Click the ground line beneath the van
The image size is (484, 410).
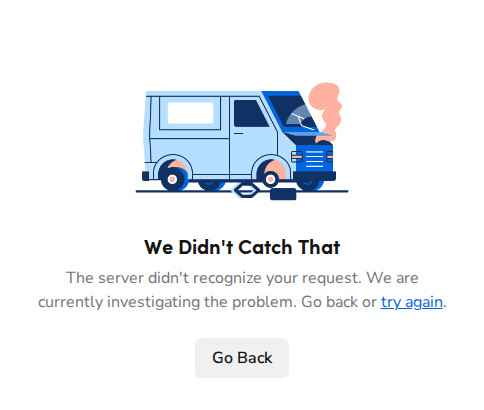[242, 191]
